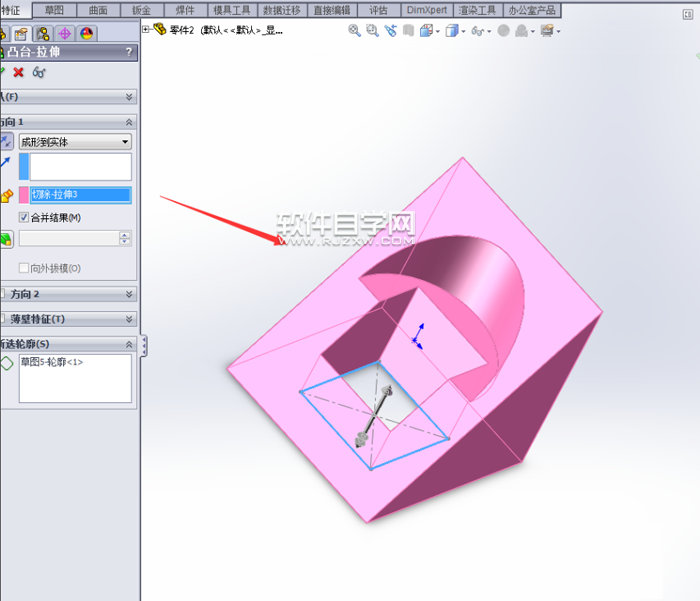The height and width of the screenshot is (601, 700).
Task: Click the Edit Appearance sphere icon
Action: [504, 30]
